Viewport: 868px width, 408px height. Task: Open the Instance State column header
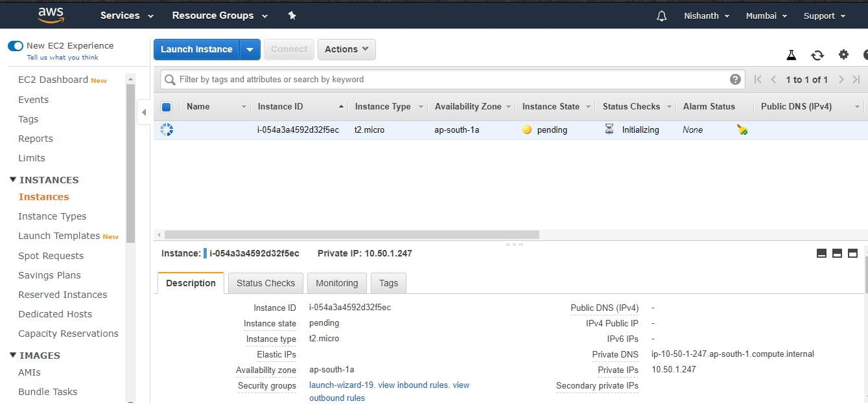[551, 107]
